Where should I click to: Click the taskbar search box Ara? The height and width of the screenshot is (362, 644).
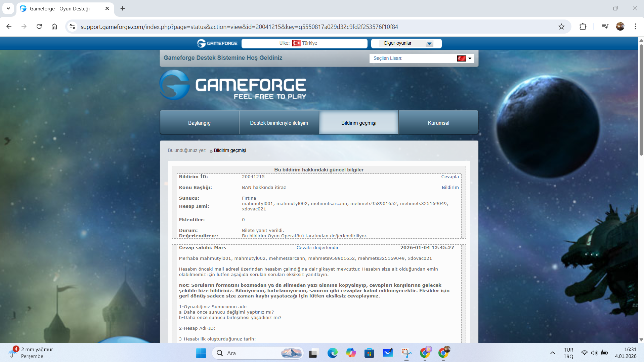pos(258,353)
